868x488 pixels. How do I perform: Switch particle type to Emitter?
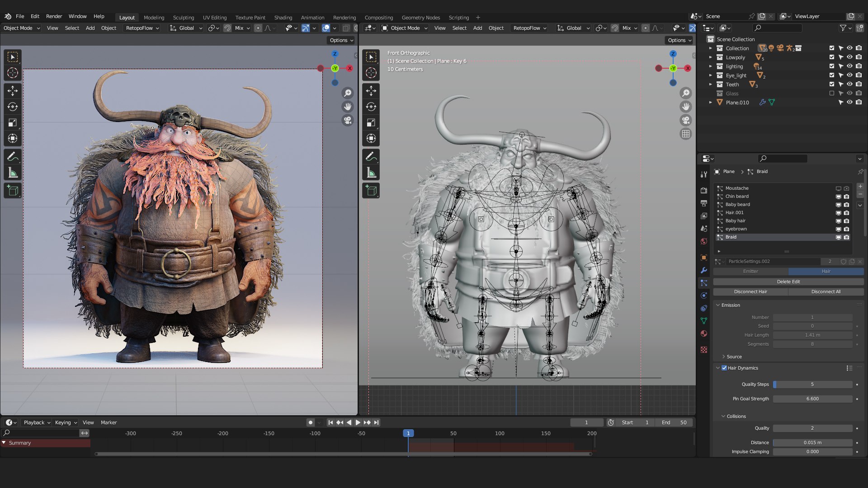click(x=750, y=272)
